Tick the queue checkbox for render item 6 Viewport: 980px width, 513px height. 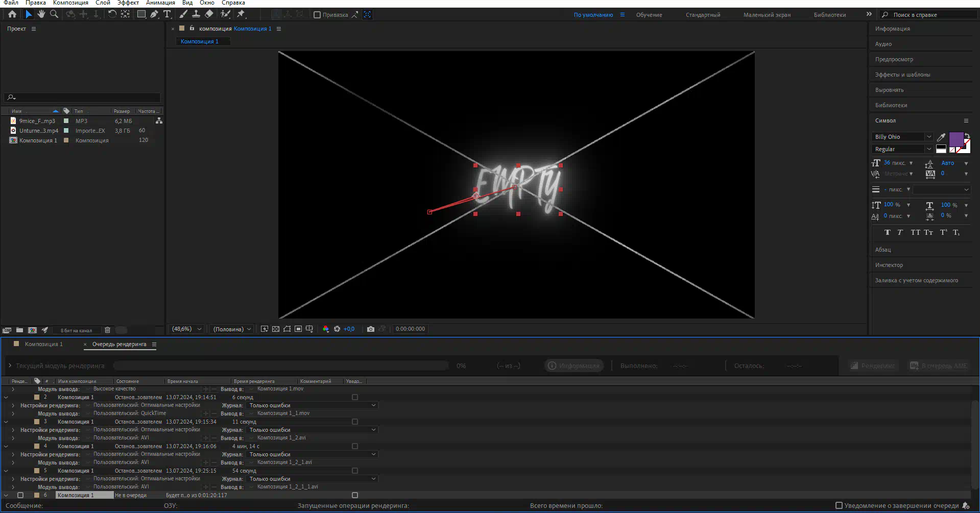20,495
